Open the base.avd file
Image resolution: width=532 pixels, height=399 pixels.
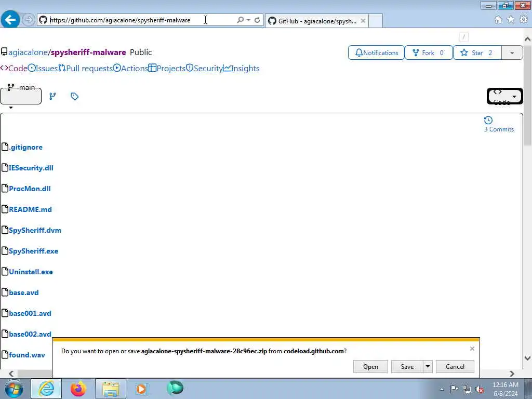point(24,292)
